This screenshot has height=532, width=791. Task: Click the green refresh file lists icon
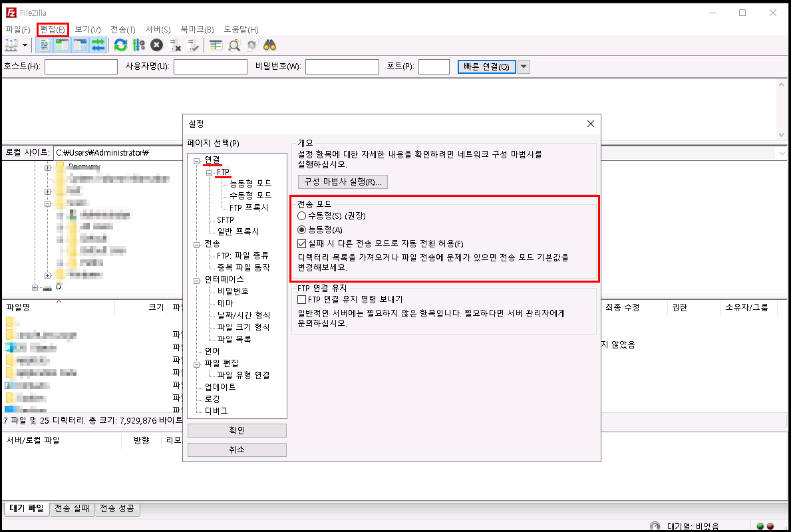[x=120, y=45]
